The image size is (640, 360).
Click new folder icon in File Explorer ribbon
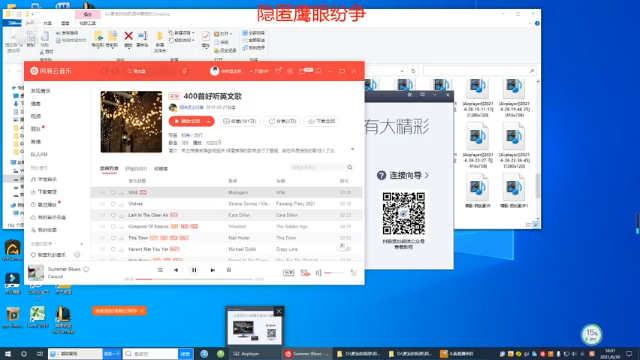(x=160, y=36)
